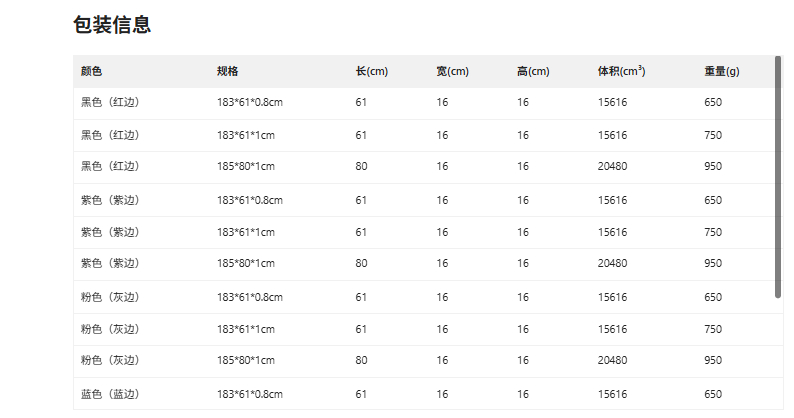
Task: Click length 80 in 粉色 185*80*1cm row
Action: click(x=361, y=360)
